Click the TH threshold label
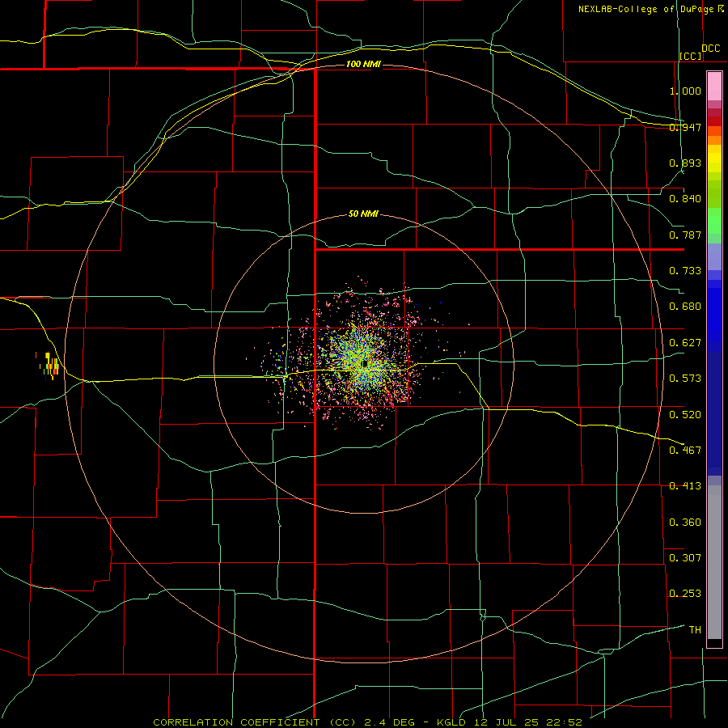This screenshot has width=728, height=728. [x=695, y=630]
